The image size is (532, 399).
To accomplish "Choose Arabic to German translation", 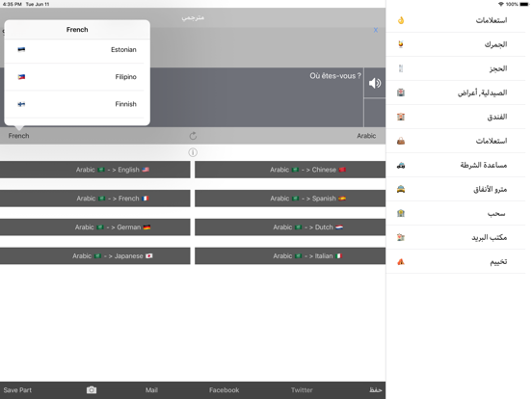I will [95, 227].
